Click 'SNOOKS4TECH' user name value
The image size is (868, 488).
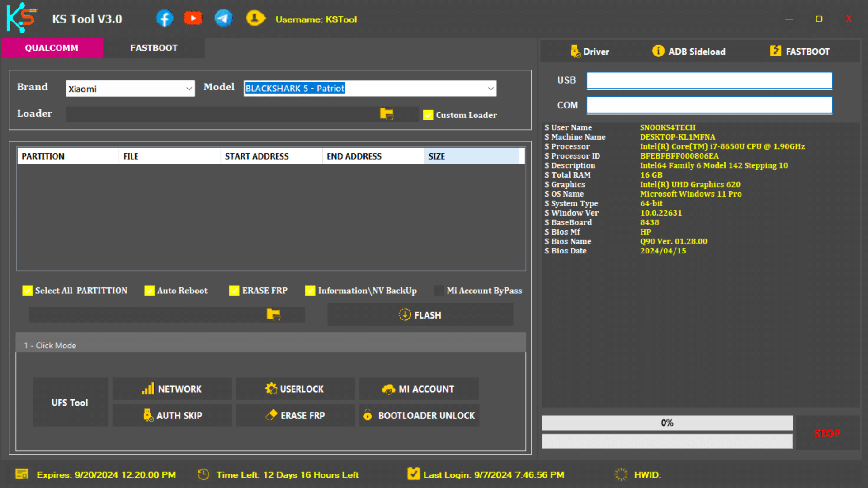pyautogui.click(x=668, y=127)
